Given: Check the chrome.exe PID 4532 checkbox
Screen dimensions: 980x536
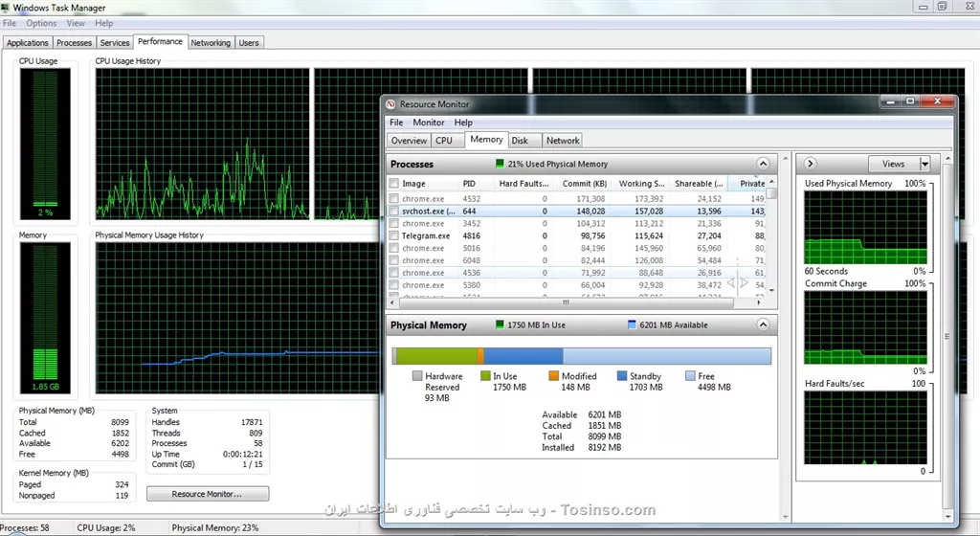Looking at the screenshot, I should click(x=393, y=199).
